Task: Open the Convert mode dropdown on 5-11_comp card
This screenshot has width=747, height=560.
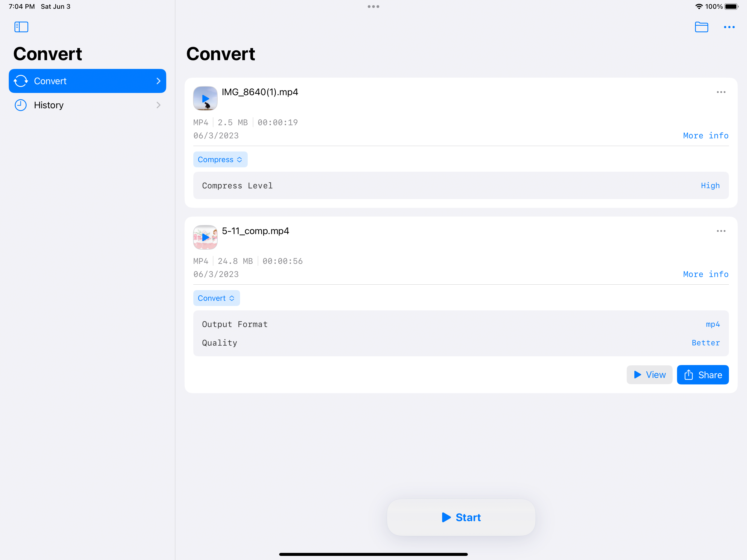Action: coord(217,298)
